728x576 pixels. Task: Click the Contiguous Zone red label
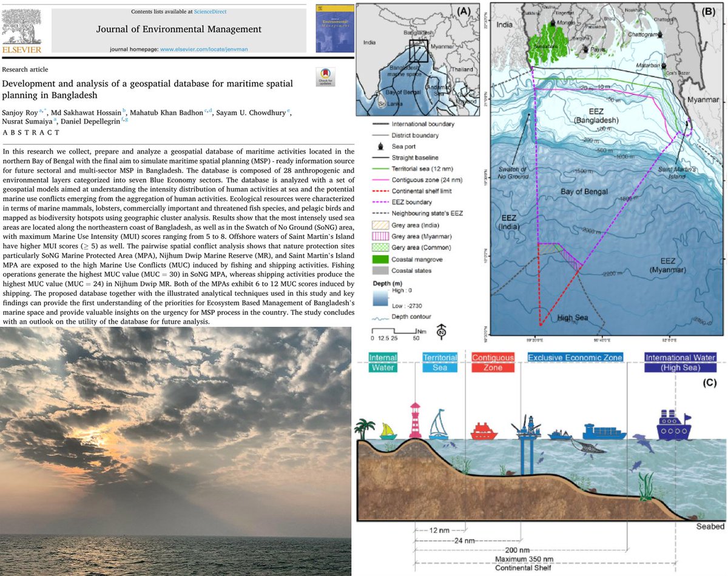(493, 363)
